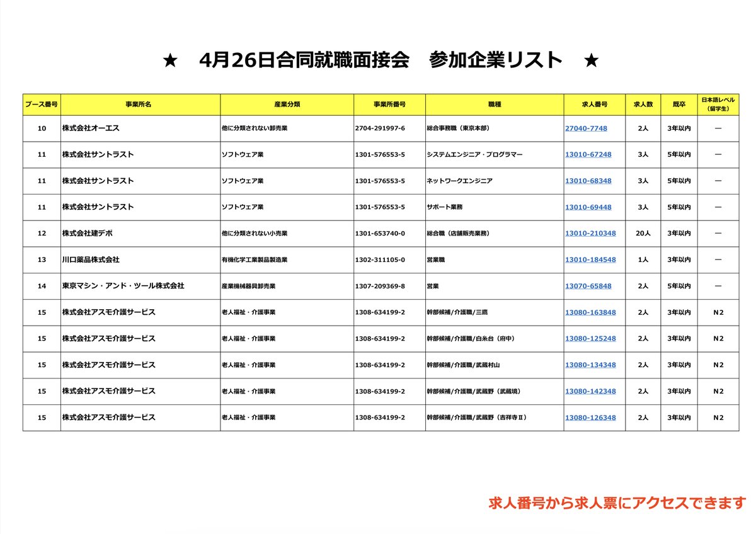Select 東京マシン・アンド・ツール株式会社 cell

(x=140, y=287)
